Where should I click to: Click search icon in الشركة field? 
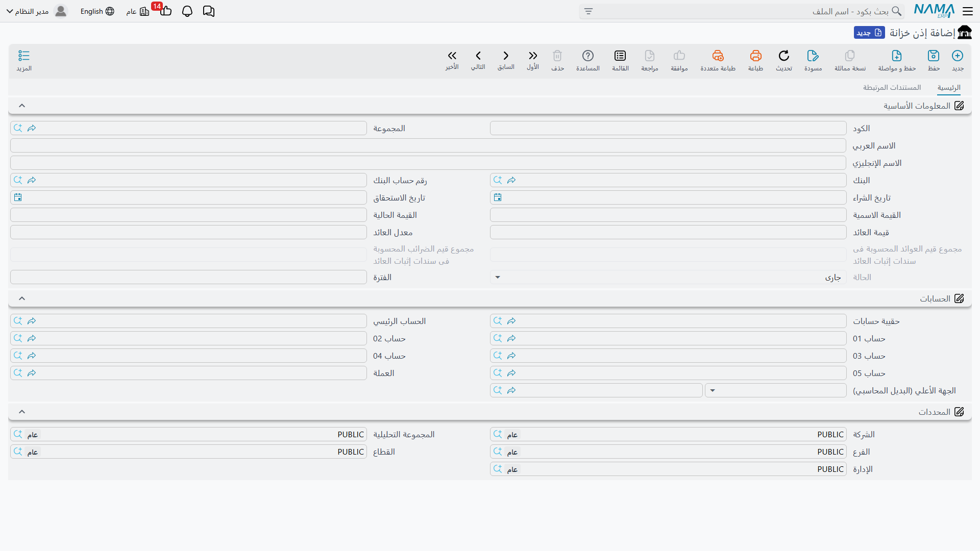point(498,434)
